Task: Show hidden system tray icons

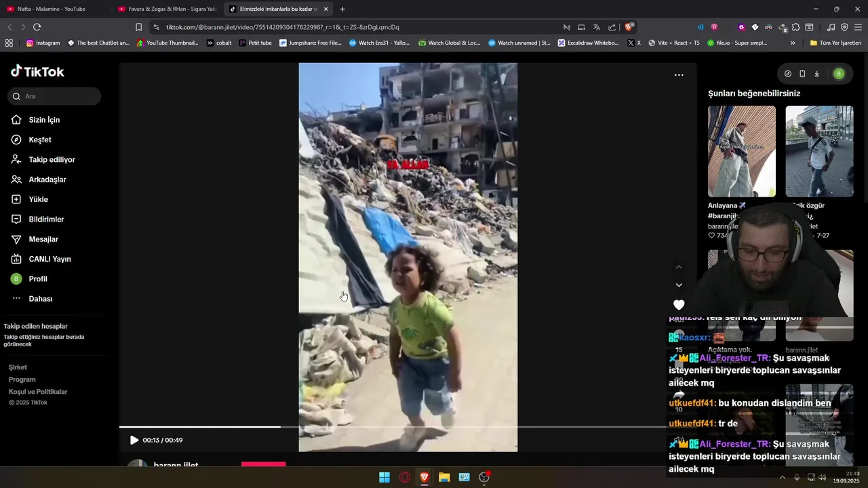Action: [782, 477]
